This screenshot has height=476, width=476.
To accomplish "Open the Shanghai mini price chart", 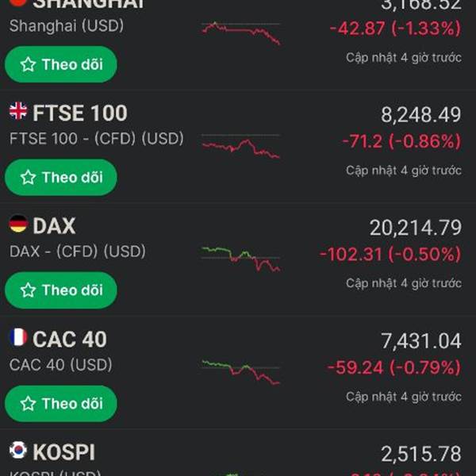I will click(x=240, y=33).
